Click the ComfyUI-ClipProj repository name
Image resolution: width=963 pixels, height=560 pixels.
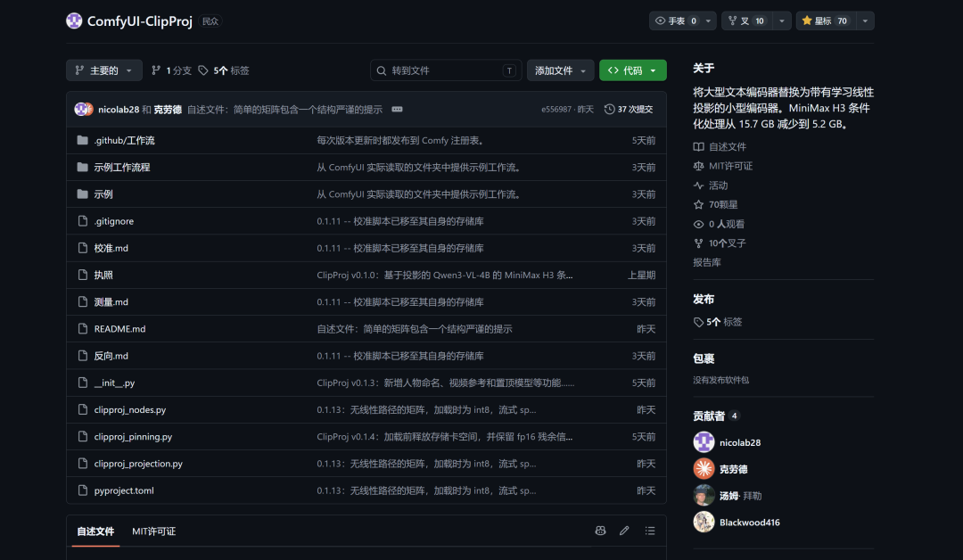tap(139, 21)
